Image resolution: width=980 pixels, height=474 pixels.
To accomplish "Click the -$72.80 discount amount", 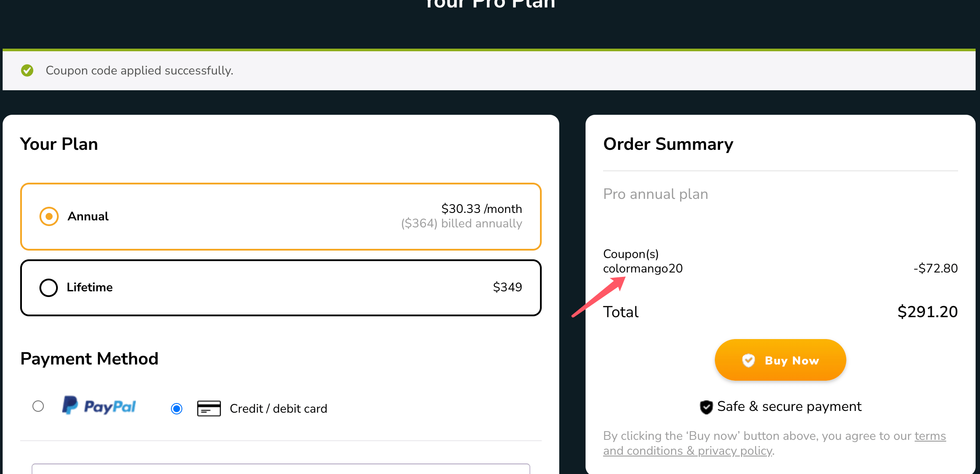I will coord(935,268).
